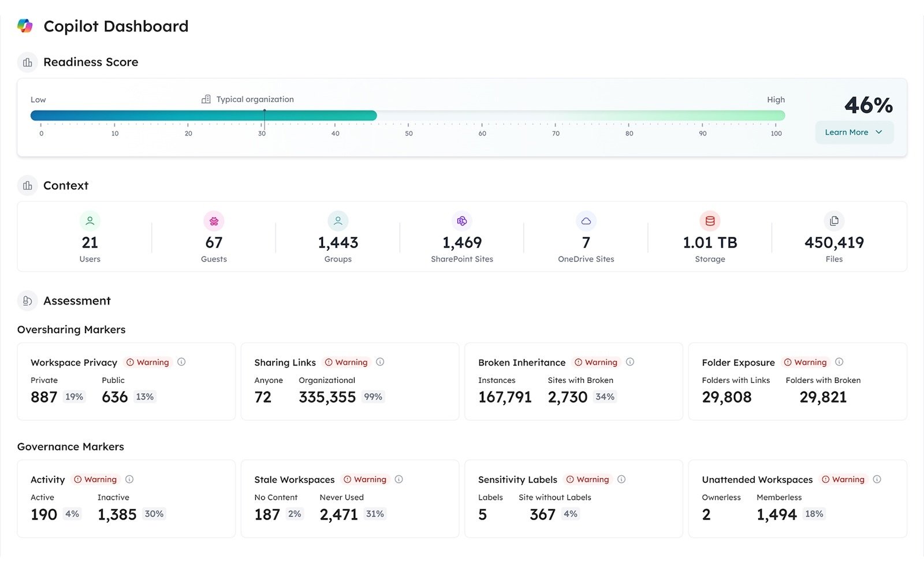The width and height of the screenshot is (924, 567).
Task: Click the Copilot logo icon
Action: pos(25,26)
